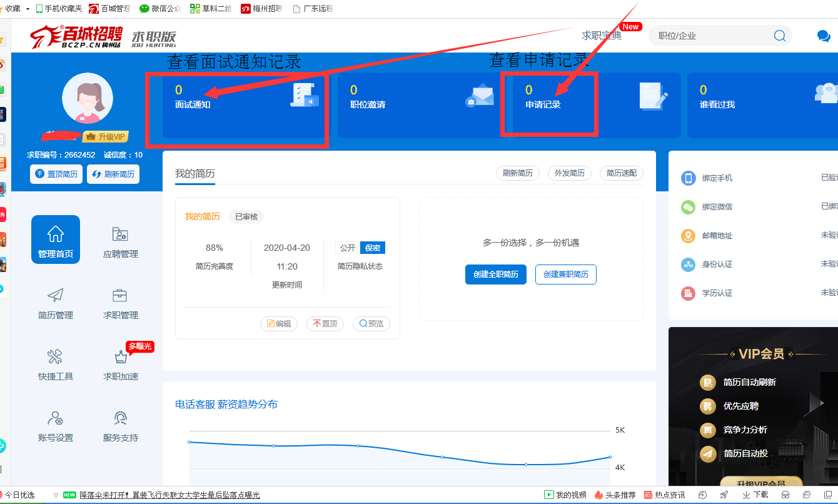This screenshot has height=504, width=838.
Task: Click the 升级VIP badge
Action: click(106, 137)
